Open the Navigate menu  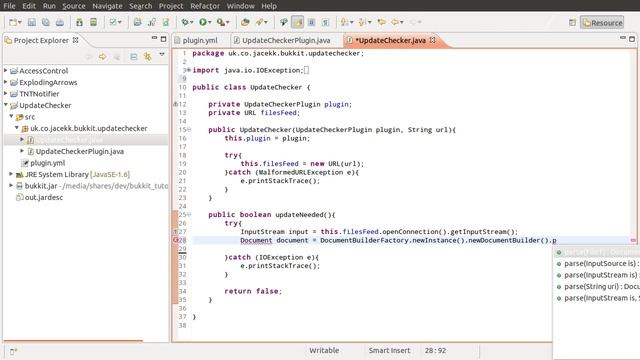107,6
